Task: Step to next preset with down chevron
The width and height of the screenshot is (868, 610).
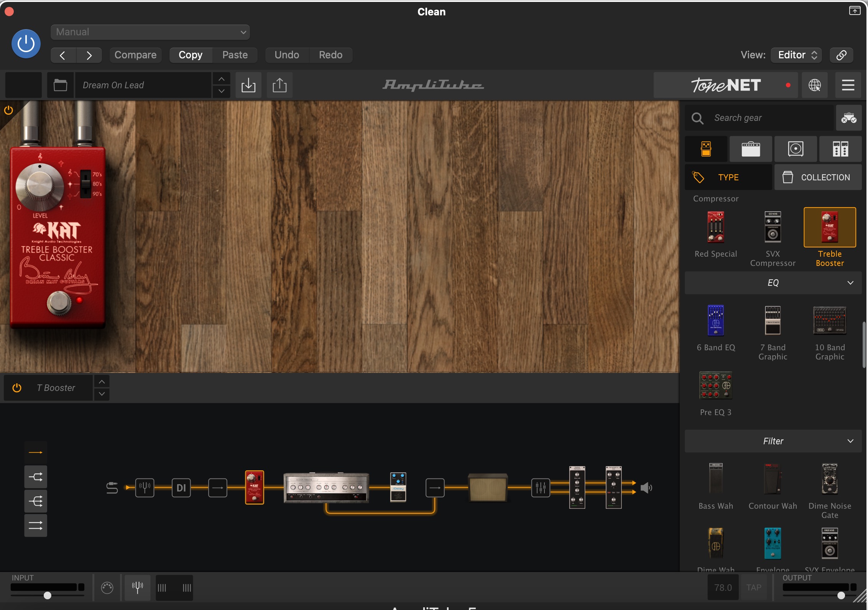Action: point(222,91)
